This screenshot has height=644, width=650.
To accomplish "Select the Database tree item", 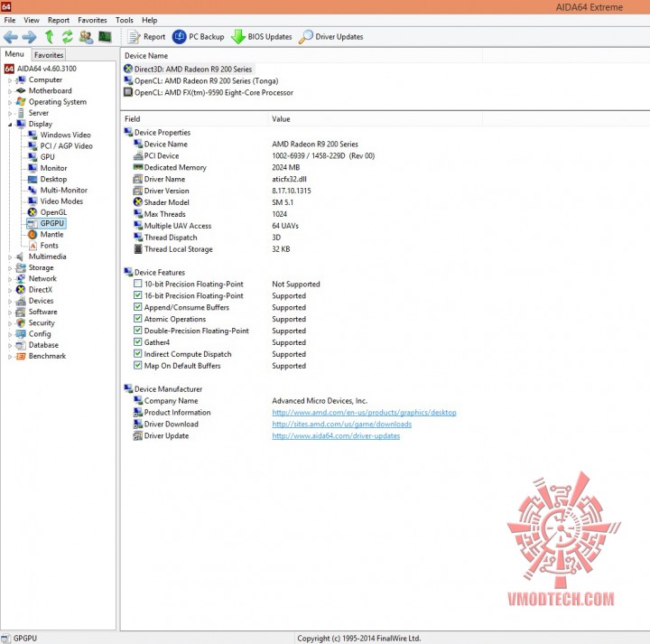I will tap(43, 345).
